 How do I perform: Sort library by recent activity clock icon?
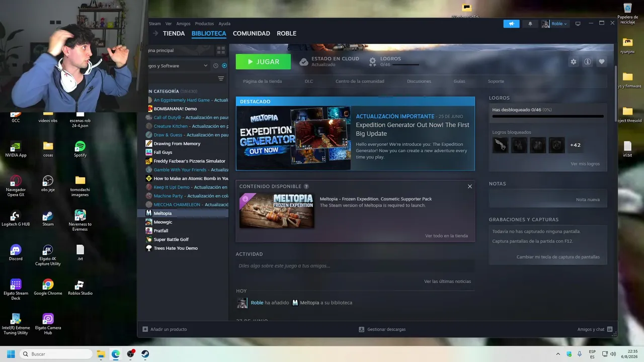tap(216, 66)
